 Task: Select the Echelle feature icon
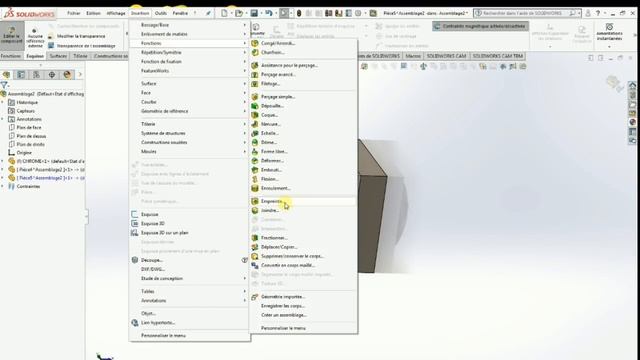(x=255, y=133)
